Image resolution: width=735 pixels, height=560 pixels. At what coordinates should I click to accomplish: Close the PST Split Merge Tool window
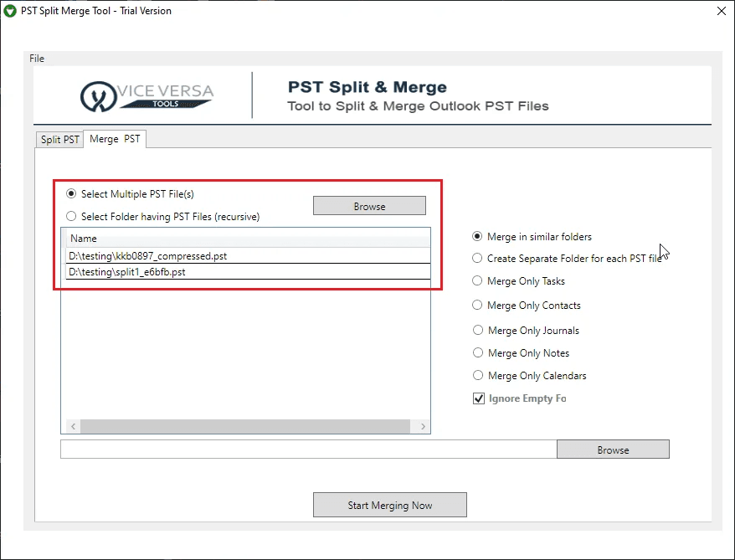722,11
